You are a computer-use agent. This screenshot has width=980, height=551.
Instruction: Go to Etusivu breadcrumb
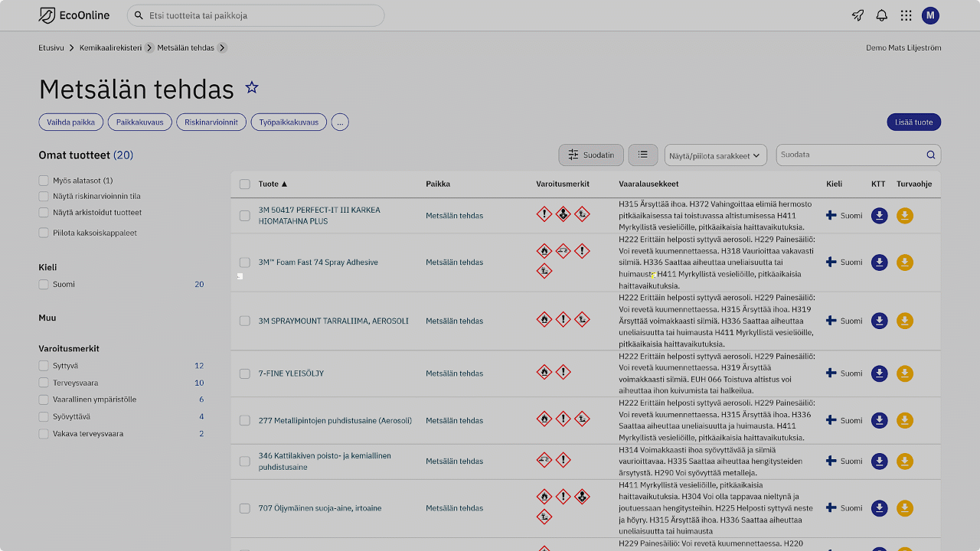click(x=51, y=47)
